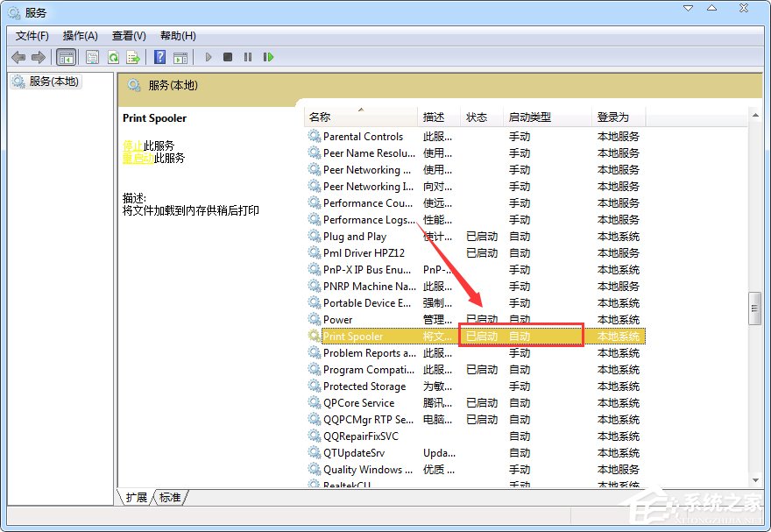Click the 停止 link to stop Print Spooler
Screen dimensions: 771x532
tap(131, 145)
